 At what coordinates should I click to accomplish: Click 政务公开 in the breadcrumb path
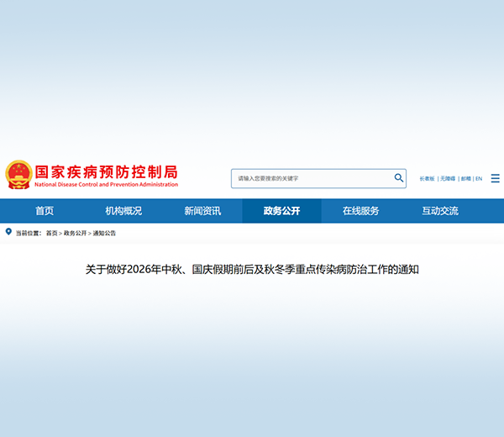76,233
